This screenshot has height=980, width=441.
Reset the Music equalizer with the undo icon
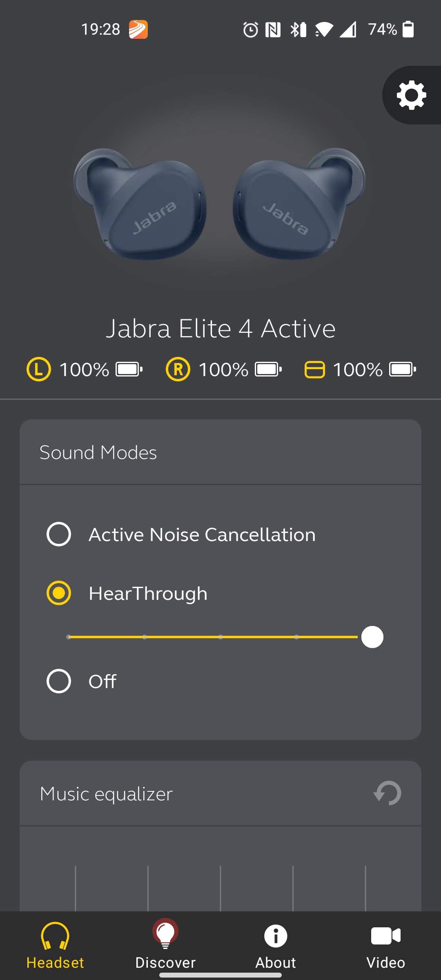coord(387,793)
